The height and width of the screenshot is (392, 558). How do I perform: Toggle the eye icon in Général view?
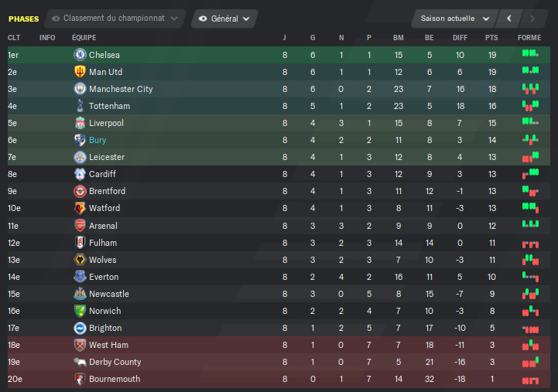point(203,19)
